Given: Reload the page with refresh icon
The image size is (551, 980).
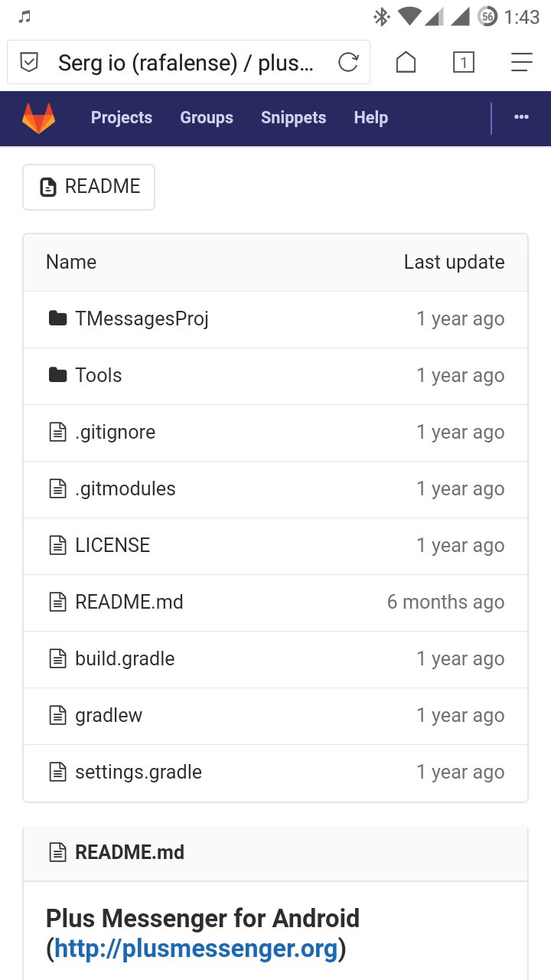Looking at the screenshot, I should pyautogui.click(x=348, y=62).
